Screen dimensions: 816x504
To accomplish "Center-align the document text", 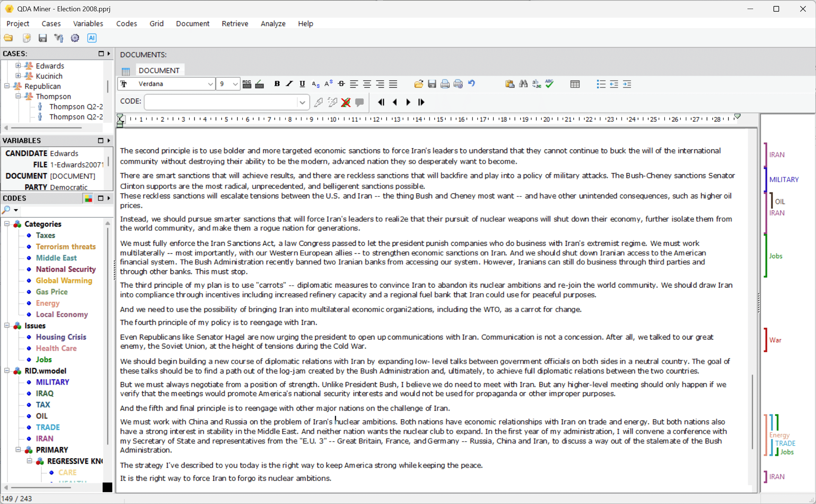I will 367,84.
